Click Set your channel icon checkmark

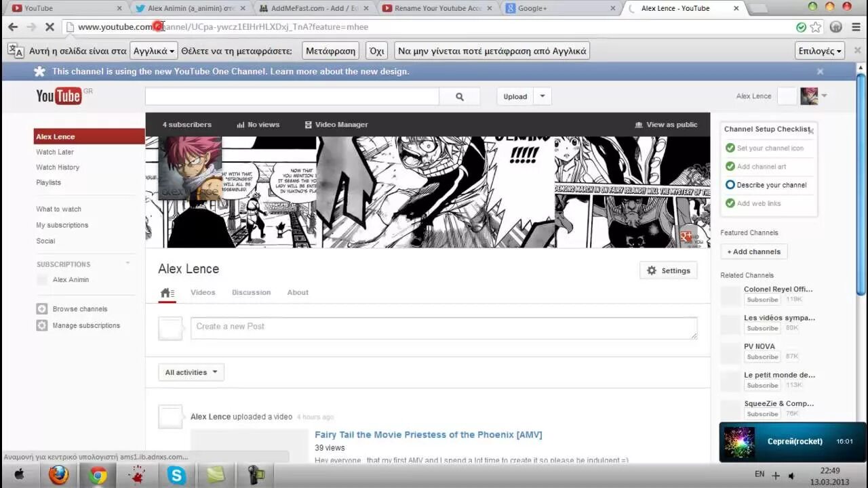pos(730,148)
